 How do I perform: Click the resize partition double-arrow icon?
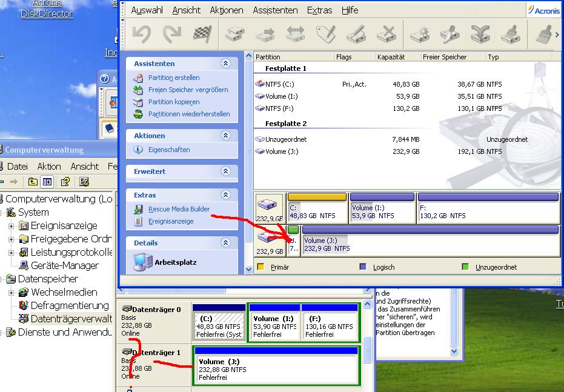pyautogui.click(x=295, y=34)
